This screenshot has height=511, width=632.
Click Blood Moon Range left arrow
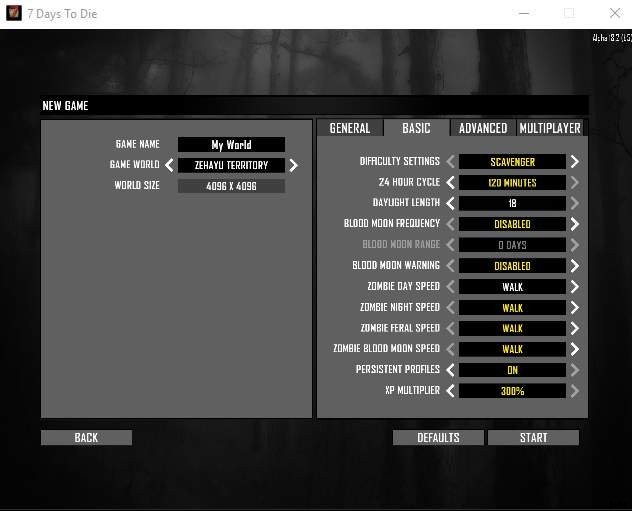pos(450,245)
